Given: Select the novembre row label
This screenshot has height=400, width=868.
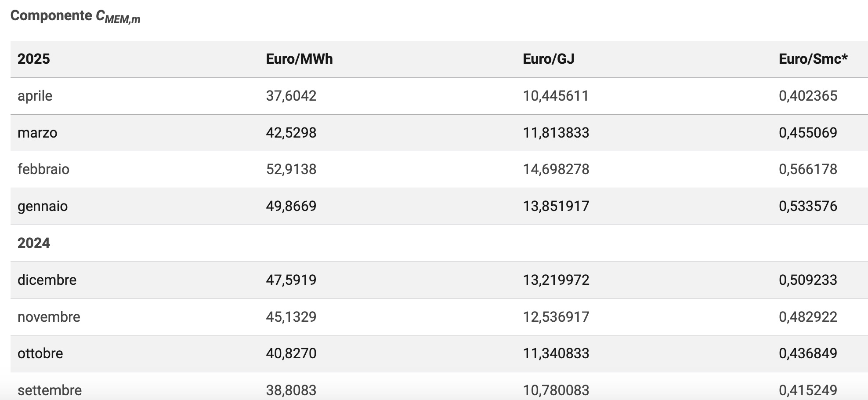Looking at the screenshot, I should [49, 317].
